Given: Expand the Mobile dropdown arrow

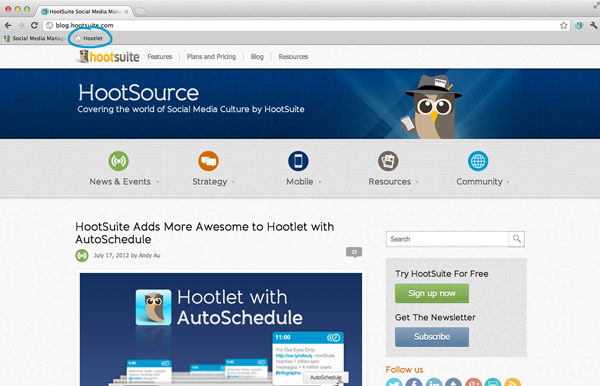Looking at the screenshot, I should tap(320, 182).
